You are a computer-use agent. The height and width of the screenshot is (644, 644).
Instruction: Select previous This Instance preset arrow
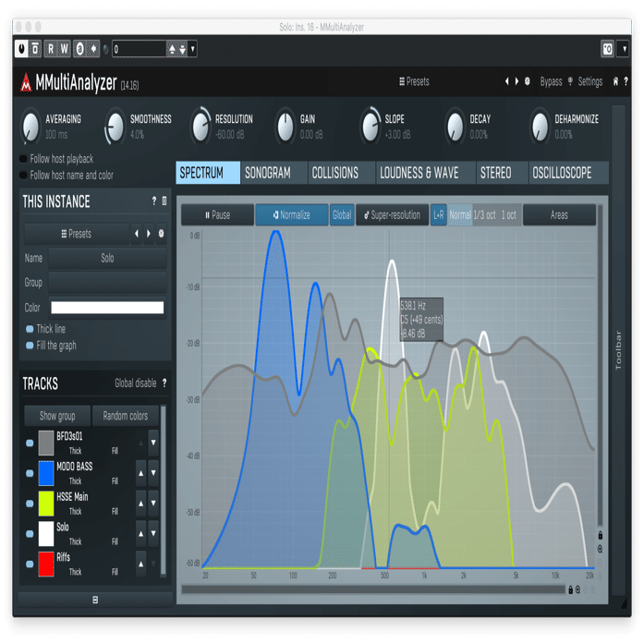(137, 234)
